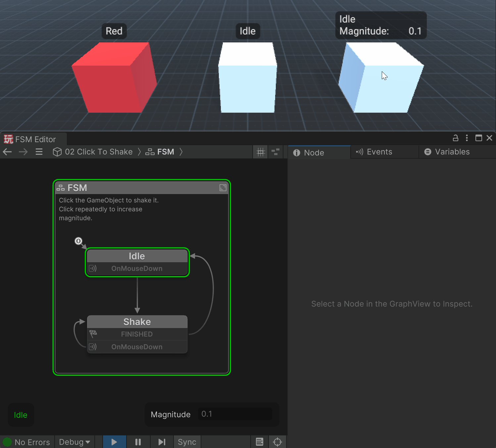
Task: Open the three-dot window options menu
Action: coord(467,138)
